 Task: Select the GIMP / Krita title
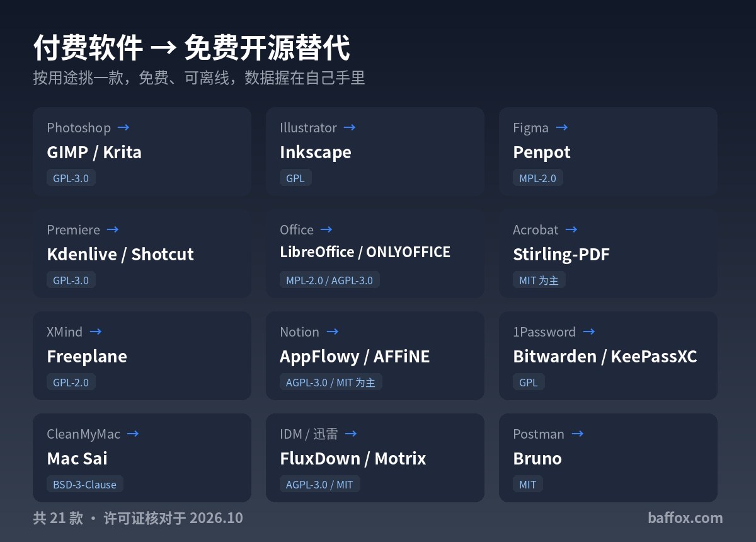pyautogui.click(x=94, y=152)
